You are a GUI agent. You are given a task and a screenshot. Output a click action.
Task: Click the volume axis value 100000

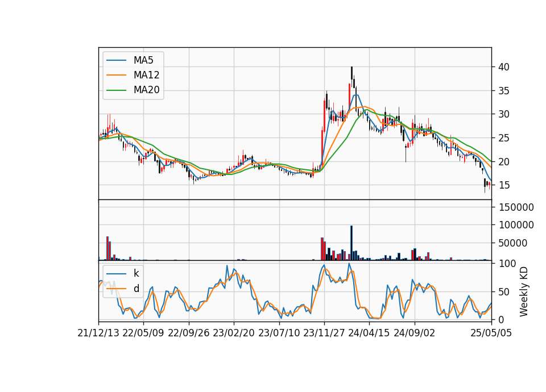516,226
